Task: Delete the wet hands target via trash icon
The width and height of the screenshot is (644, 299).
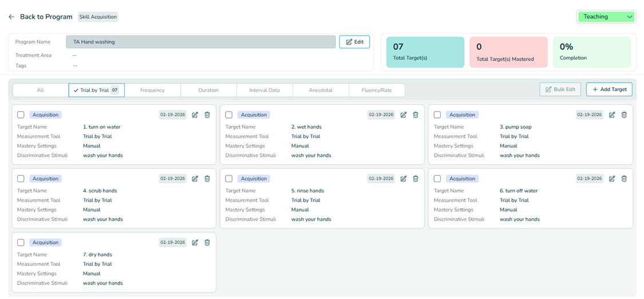Action: coord(416,115)
